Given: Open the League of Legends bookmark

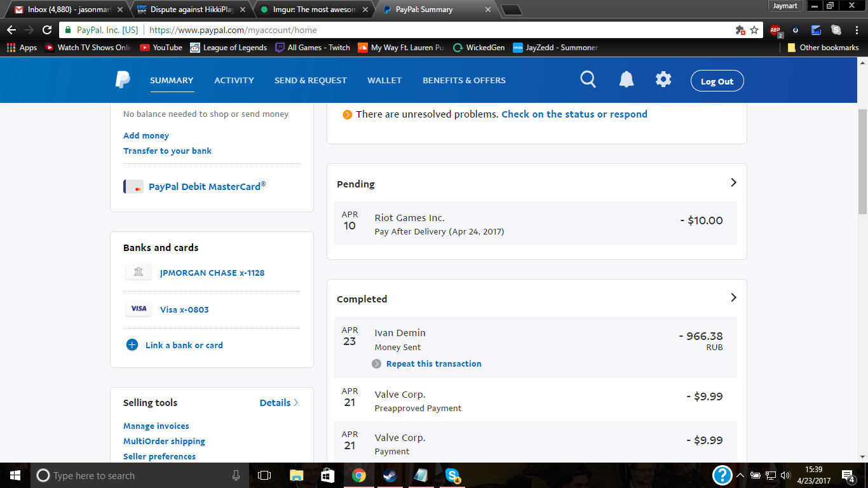Looking at the screenshot, I should tap(228, 48).
